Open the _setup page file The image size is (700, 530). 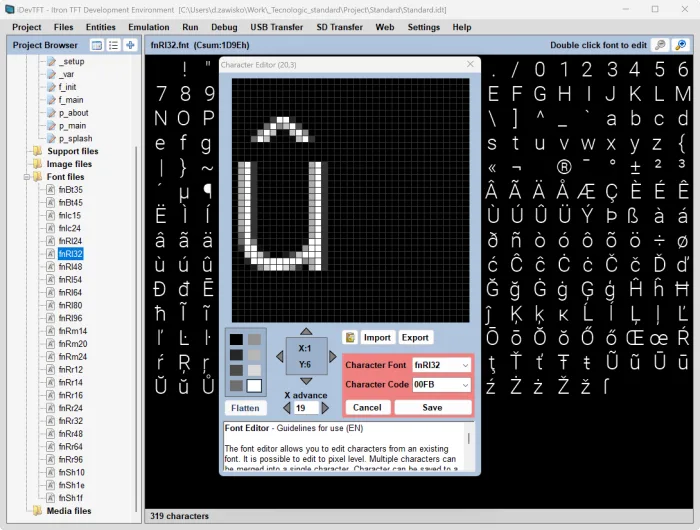(x=71, y=61)
